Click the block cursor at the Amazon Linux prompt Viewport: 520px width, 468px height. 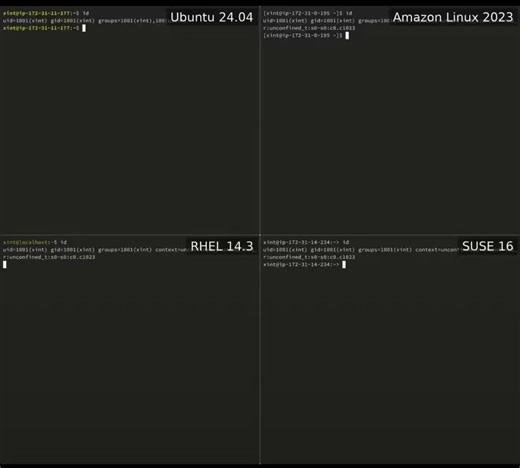pyautogui.click(x=347, y=36)
